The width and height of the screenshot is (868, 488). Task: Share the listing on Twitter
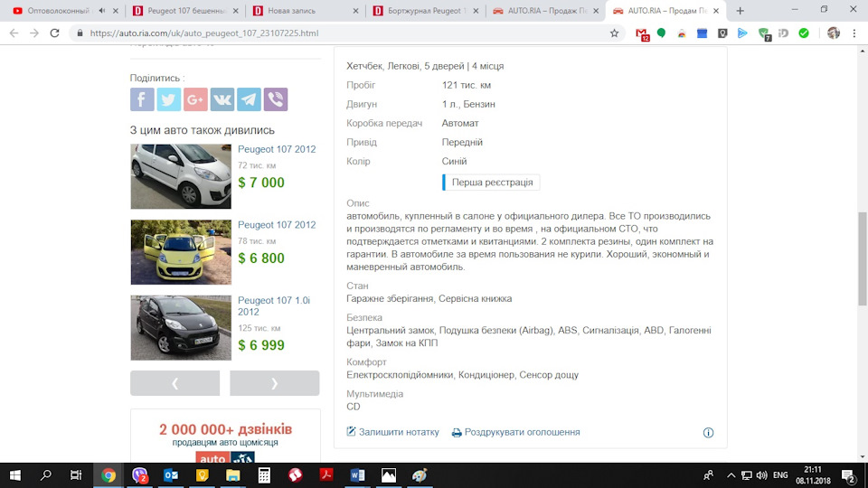click(x=169, y=99)
